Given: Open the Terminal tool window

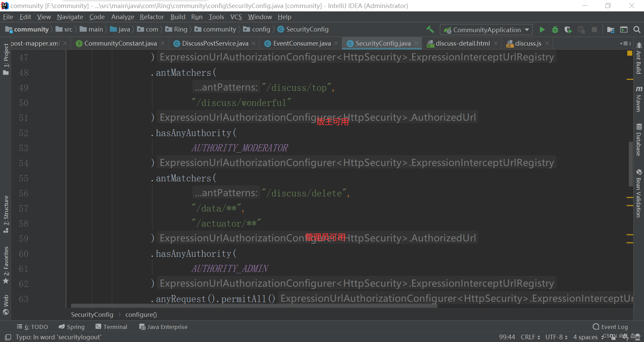Looking at the screenshot, I should [111, 327].
